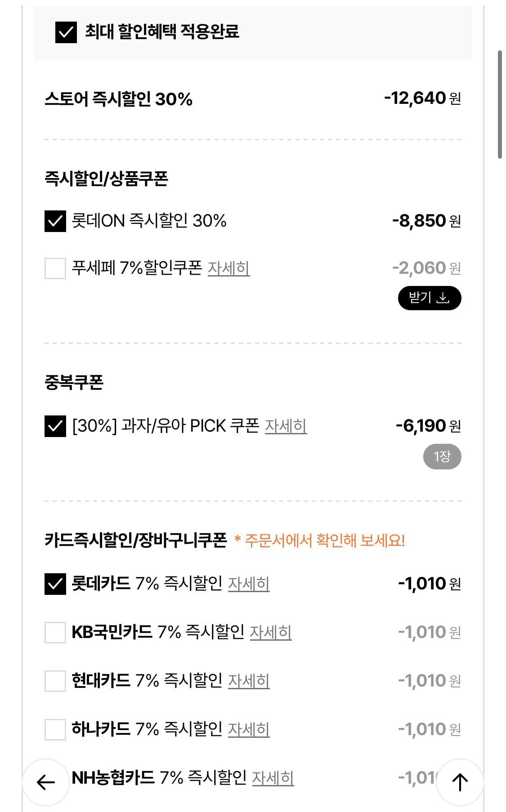Open 자세히 link for 푸세페 7%할인쿠폰

pos(228,268)
